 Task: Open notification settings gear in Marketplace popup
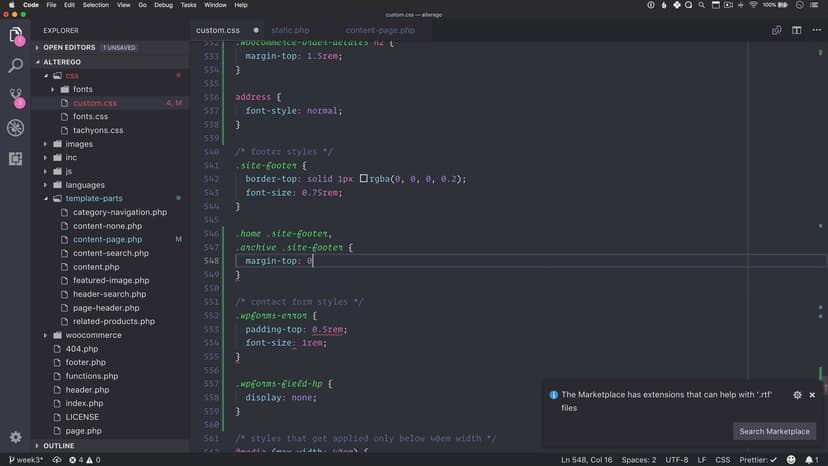pyautogui.click(x=797, y=395)
